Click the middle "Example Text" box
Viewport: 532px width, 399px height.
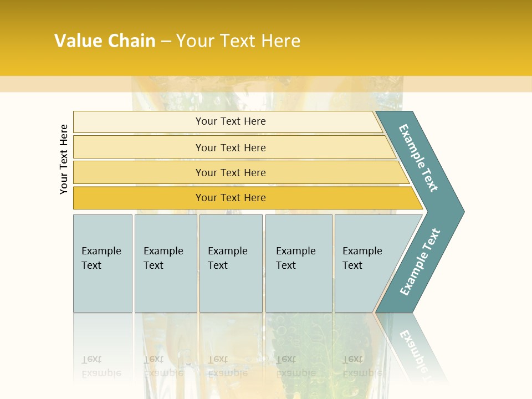pos(231,263)
